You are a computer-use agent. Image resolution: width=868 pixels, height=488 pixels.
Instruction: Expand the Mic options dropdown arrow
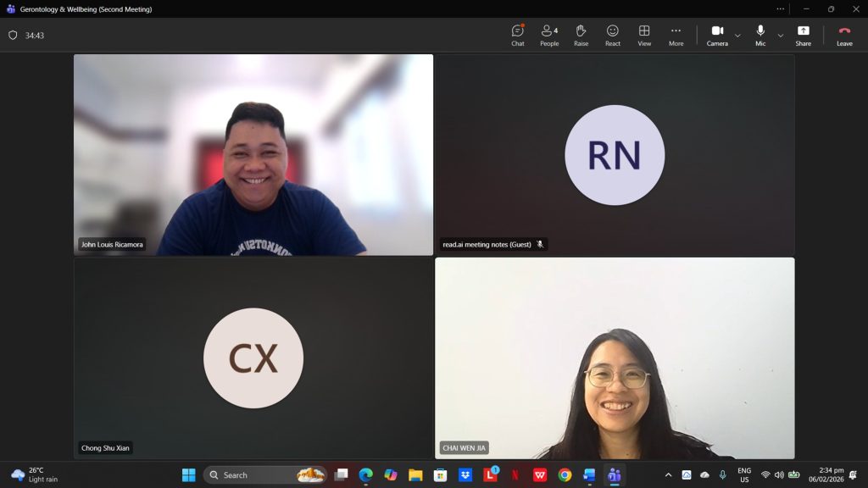pos(781,36)
